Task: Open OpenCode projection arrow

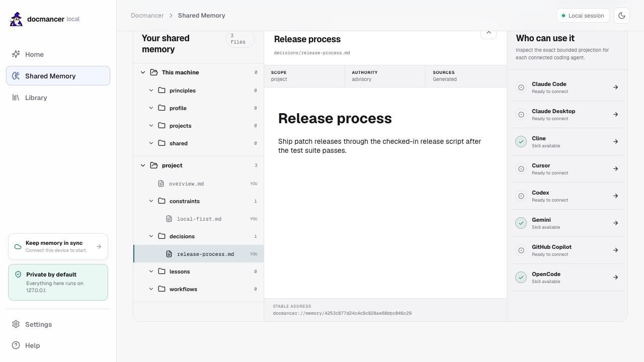Action: click(616, 278)
